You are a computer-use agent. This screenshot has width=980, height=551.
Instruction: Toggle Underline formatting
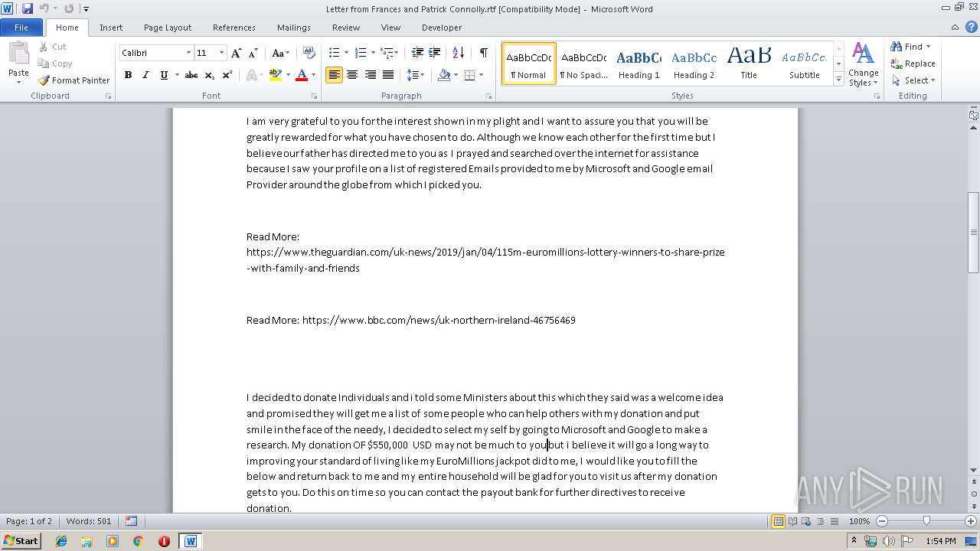(x=163, y=75)
